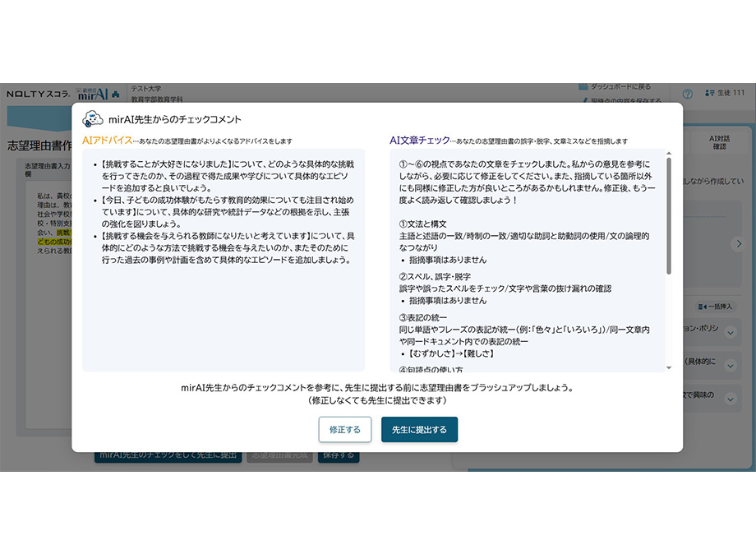
Task: Click the 生徒 111 user icon
Action: (x=711, y=93)
